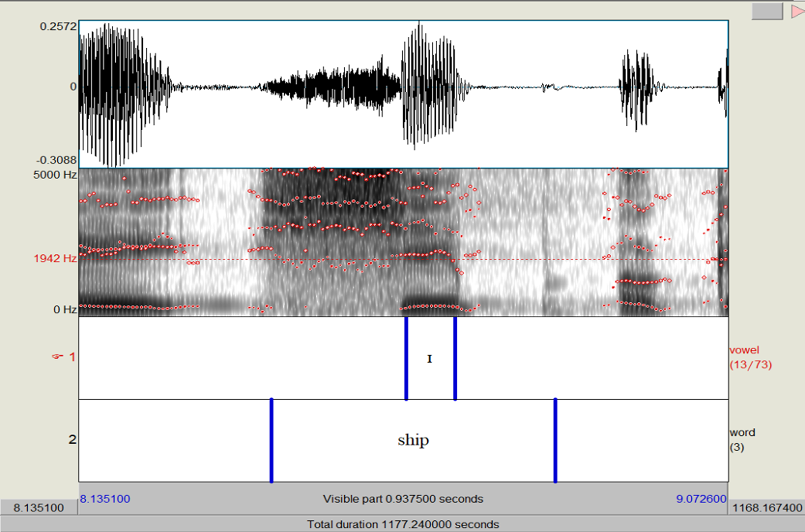The width and height of the screenshot is (805, 532).
Task: Click the left boundary of the 'ship' interval
Action: [x=272, y=440]
